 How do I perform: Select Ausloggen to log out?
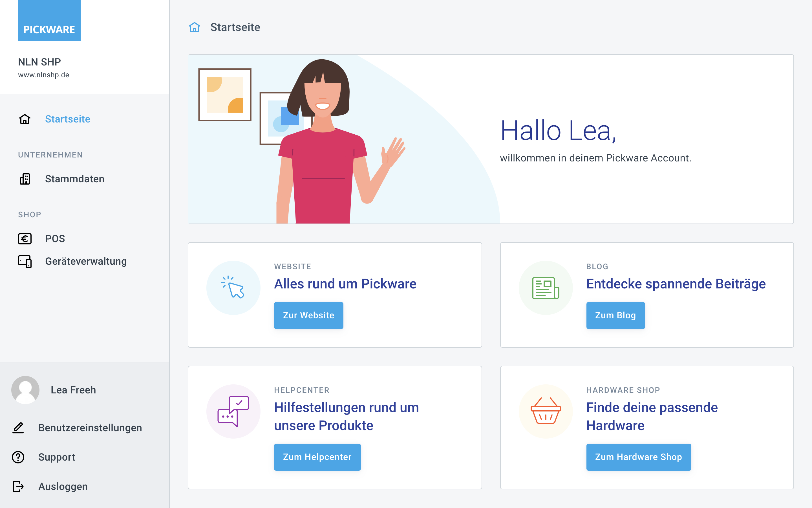point(63,487)
